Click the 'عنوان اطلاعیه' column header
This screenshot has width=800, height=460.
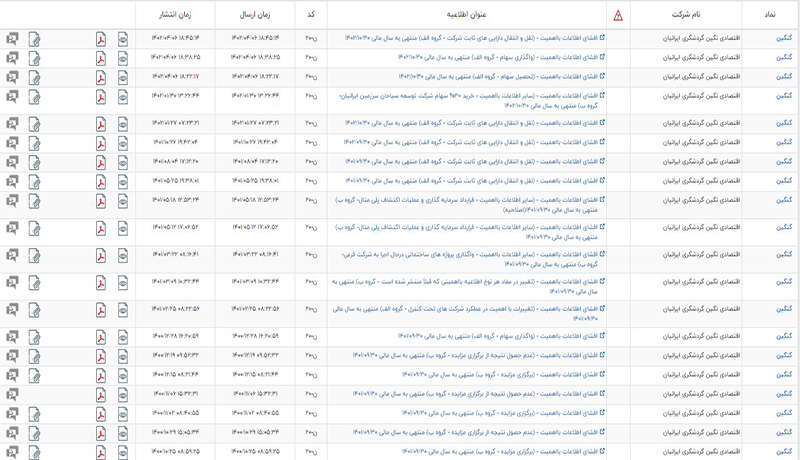coord(466,15)
